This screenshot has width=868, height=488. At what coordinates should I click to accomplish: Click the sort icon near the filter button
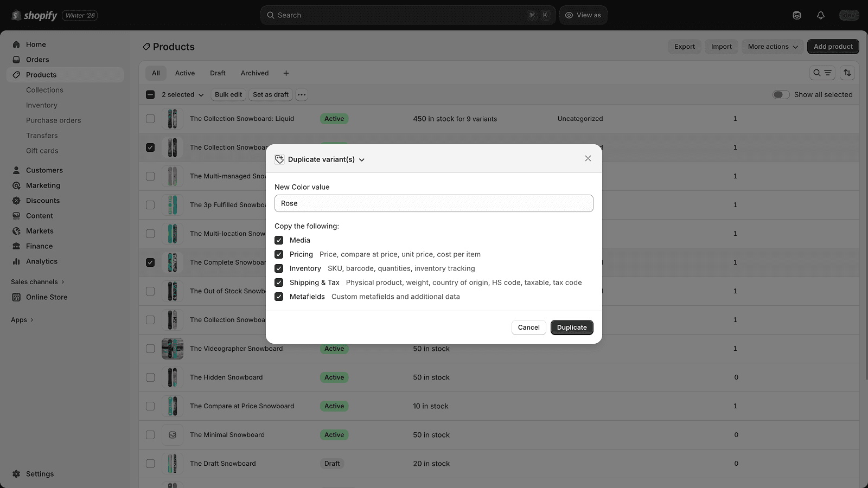pyautogui.click(x=847, y=72)
